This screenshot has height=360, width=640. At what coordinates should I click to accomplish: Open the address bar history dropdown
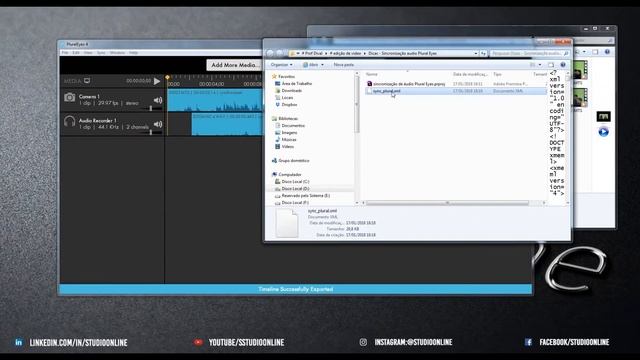(476, 53)
